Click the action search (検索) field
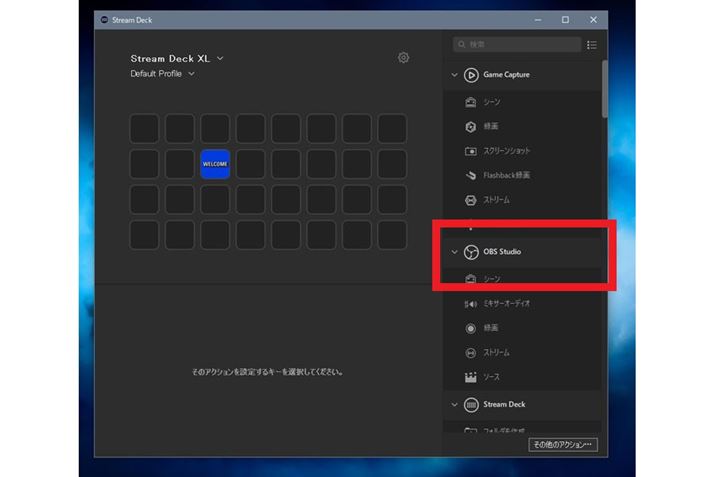 pyautogui.click(x=517, y=45)
